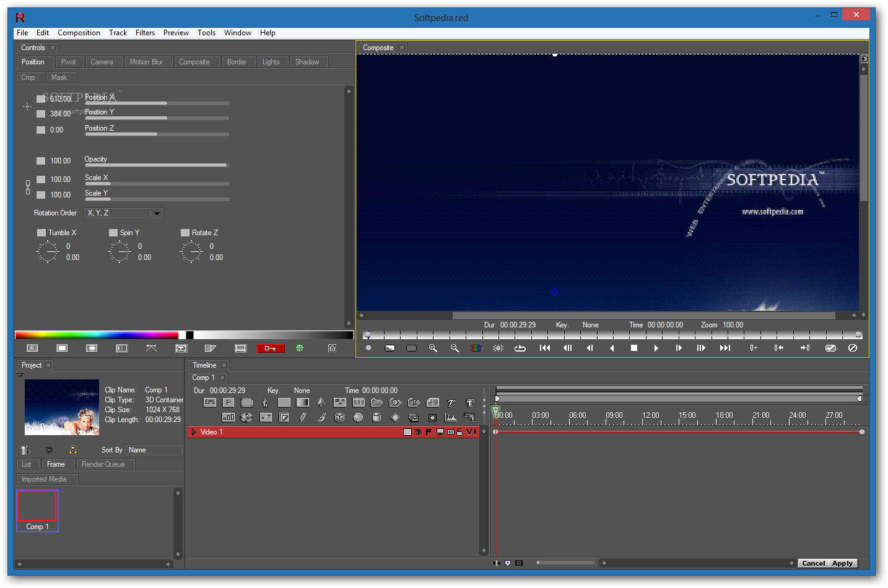Click the green crosshair icon under color bar
This screenshot has height=588, width=888.
[x=300, y=348]
